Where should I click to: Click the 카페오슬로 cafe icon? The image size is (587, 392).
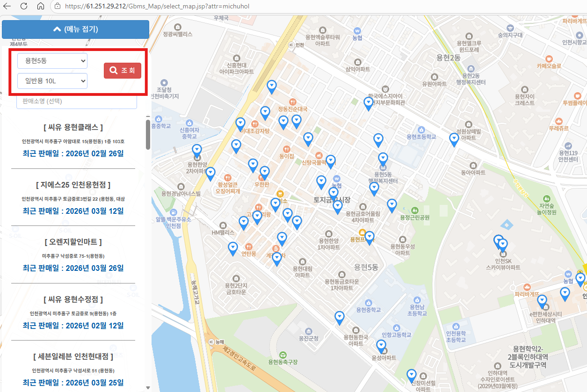tap(549, 58)
